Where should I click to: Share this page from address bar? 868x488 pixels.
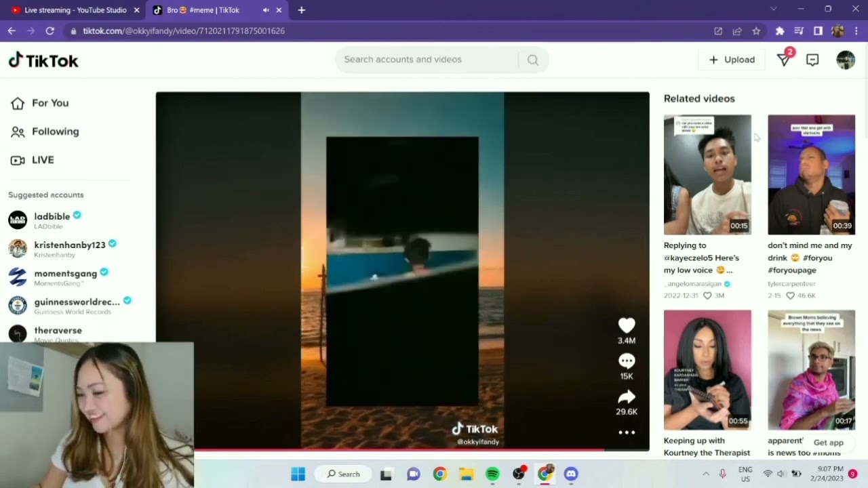pyautogui.click(x=737, y=30)
